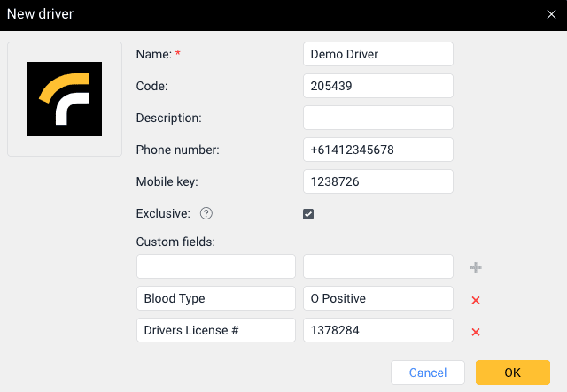Viewport: 567px width, 392px height.
Task: Click the Name field with Demo Driver
Action: (x=377, y=54)
